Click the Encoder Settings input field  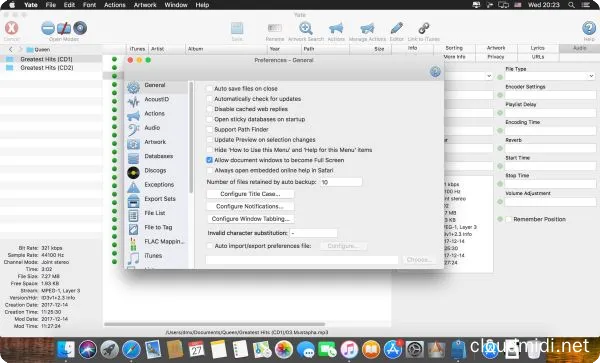(x=550, y=95)
